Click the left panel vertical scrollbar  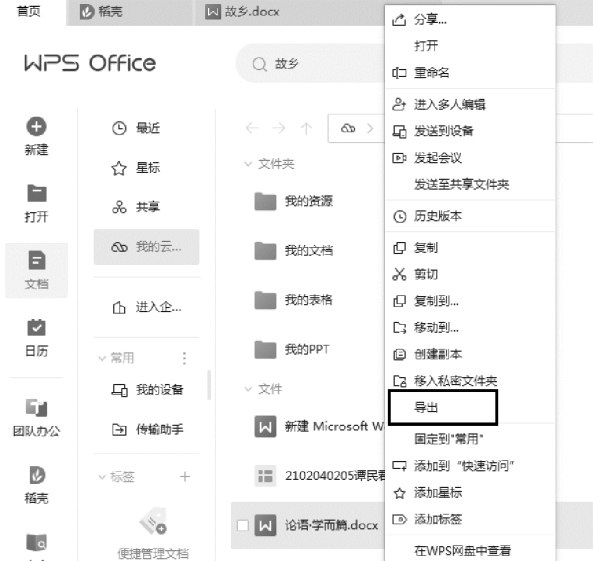(209, 385)
